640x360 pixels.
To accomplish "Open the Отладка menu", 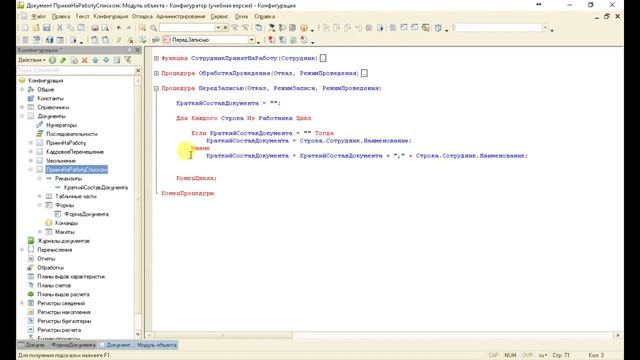I will tap(142, 16).
